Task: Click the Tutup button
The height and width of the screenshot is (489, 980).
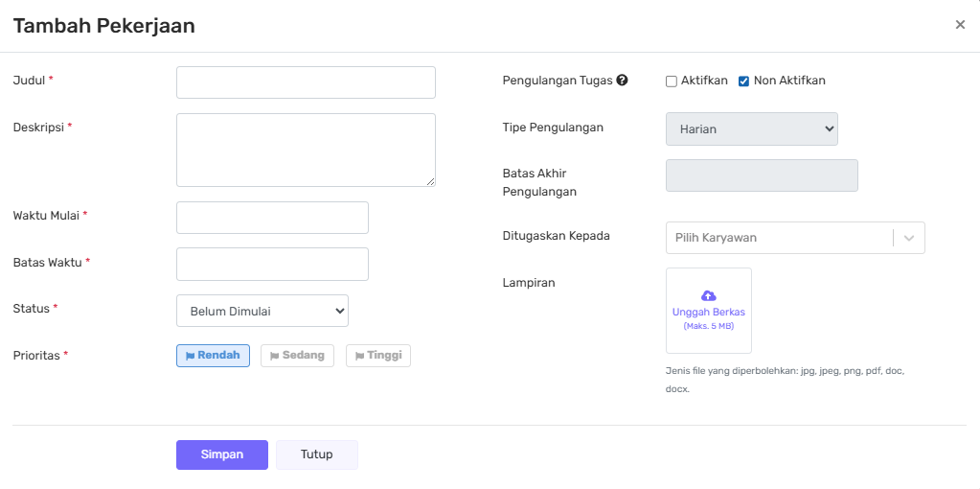Action: [x=316, y=454]
